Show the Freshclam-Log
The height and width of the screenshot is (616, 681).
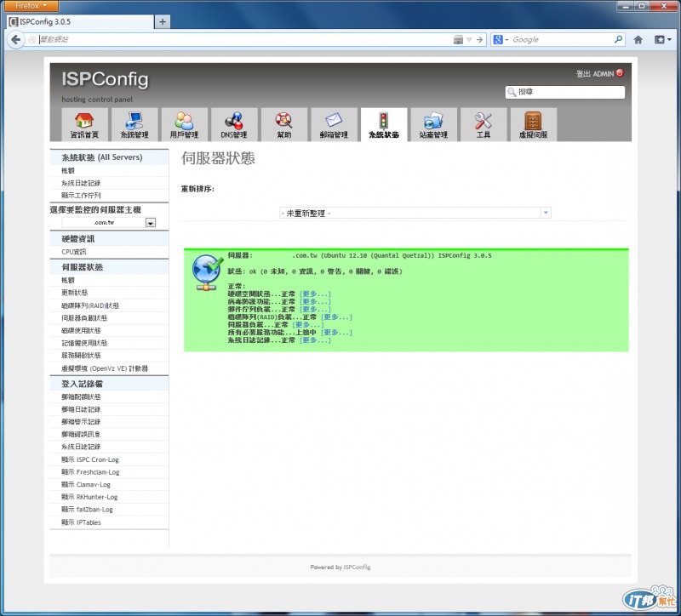point(90,472)
